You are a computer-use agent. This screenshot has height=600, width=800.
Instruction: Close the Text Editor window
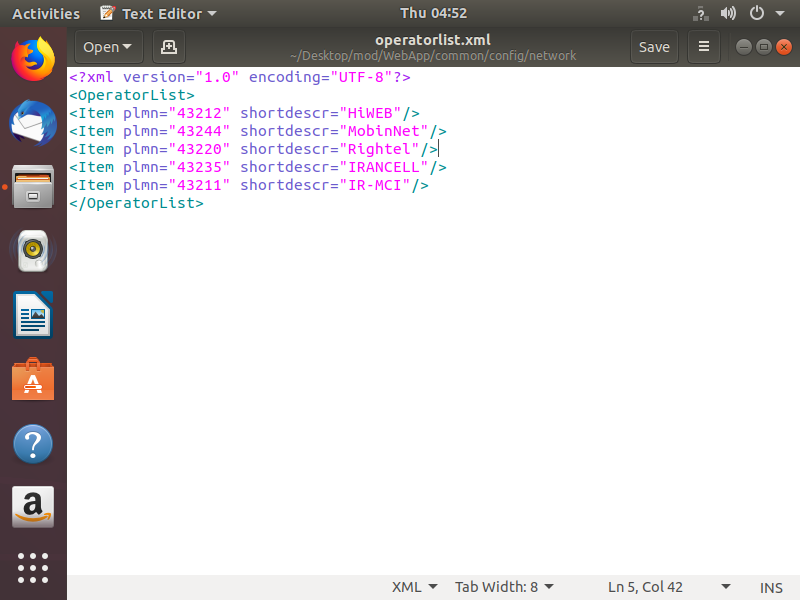[x=784, y=47]
